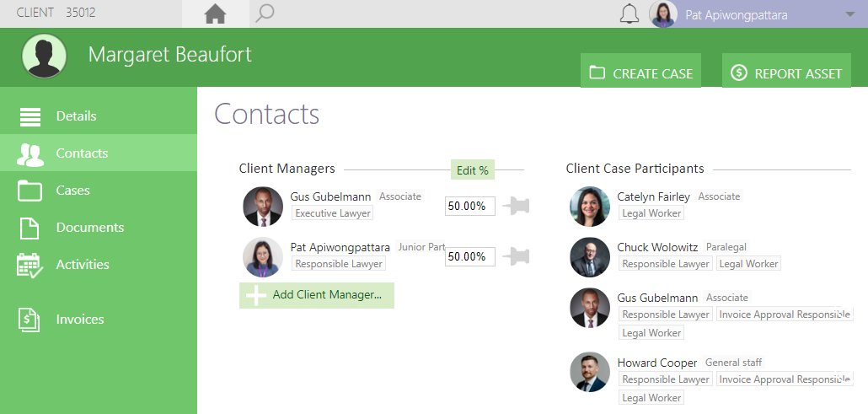Click Add Client Manager...
The height and width of the screenshot is (414, 868).
(317, 295)
